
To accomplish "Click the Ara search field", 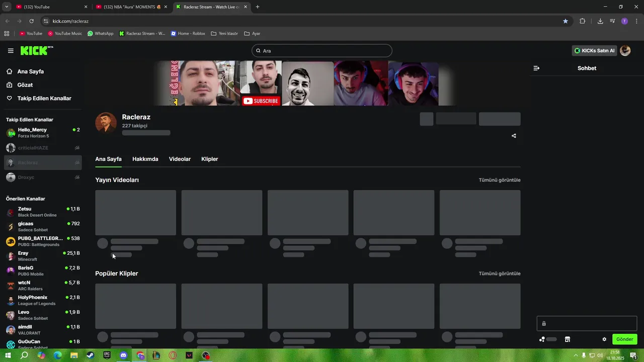I will tap(321, 51).
